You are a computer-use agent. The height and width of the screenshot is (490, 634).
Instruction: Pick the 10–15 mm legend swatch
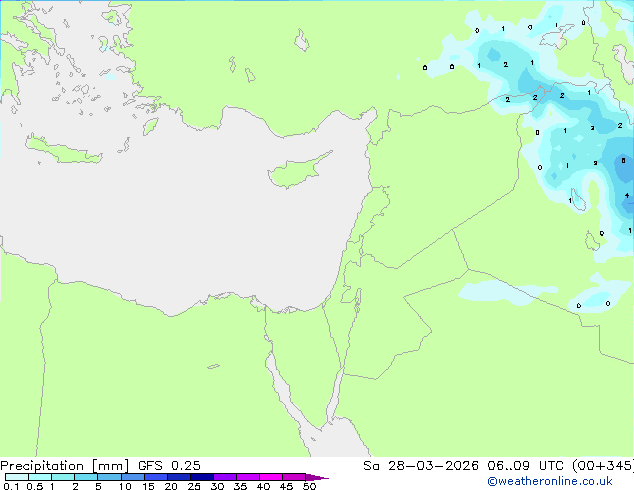pos(133,477)
